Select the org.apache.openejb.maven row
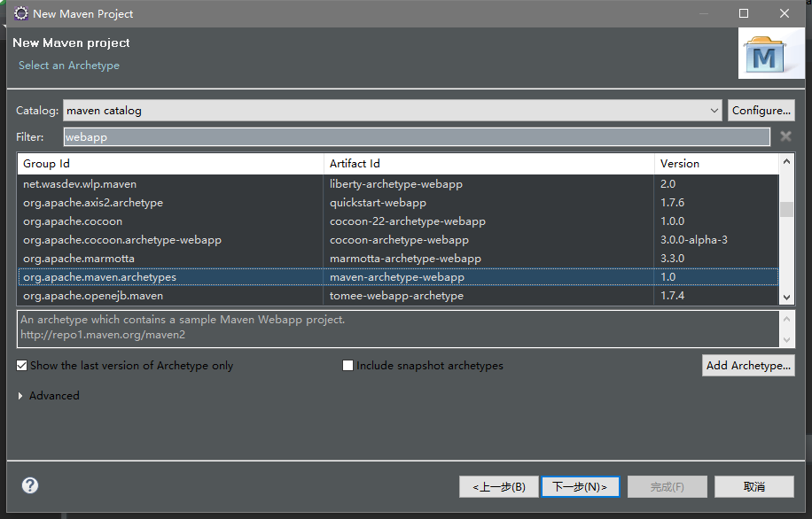The image size is (812, 519). click(398, 296)
